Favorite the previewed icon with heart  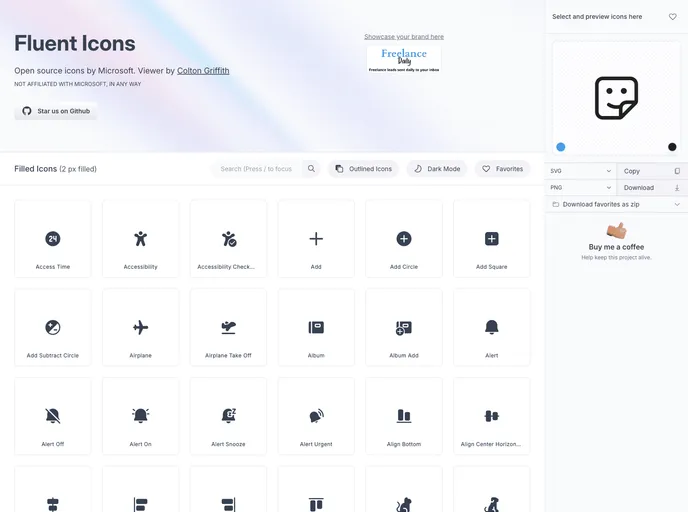[x=672, y=17]
